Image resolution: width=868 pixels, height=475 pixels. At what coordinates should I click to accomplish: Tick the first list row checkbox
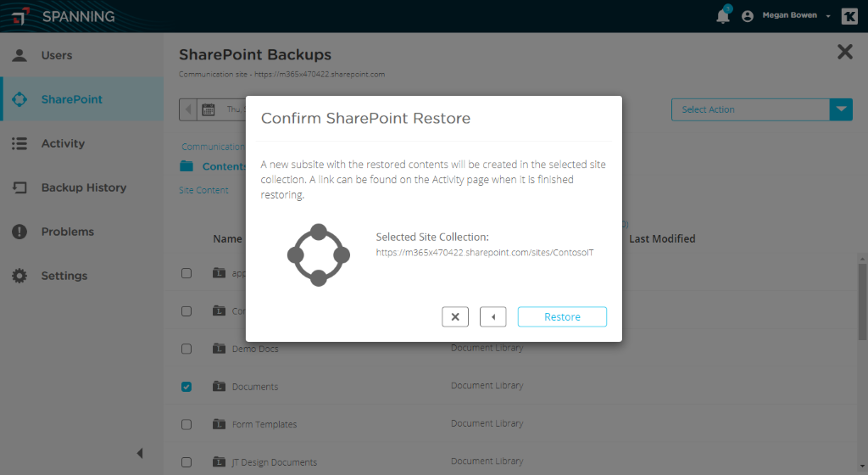186,273
